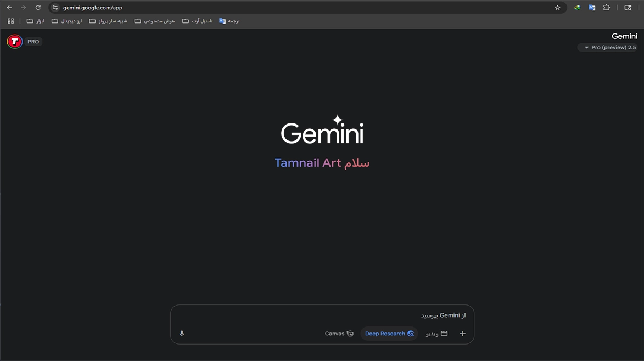View site information icon in address bar
The image size is (644, 361).
click(55, 7)
